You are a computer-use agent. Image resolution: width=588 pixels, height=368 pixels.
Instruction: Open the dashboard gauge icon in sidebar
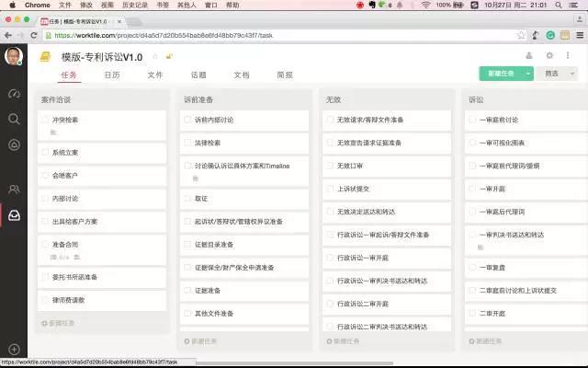[x=14, y=93]
